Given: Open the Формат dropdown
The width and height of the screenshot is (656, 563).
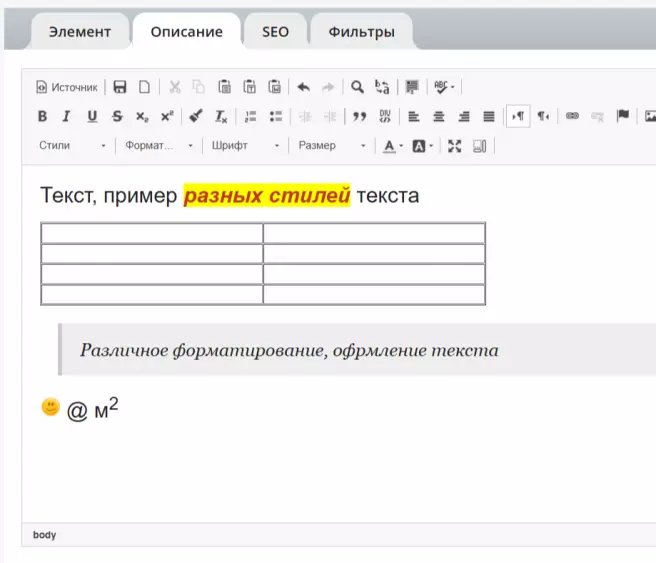Looking at the screenshot, I should tap(159, 146).
